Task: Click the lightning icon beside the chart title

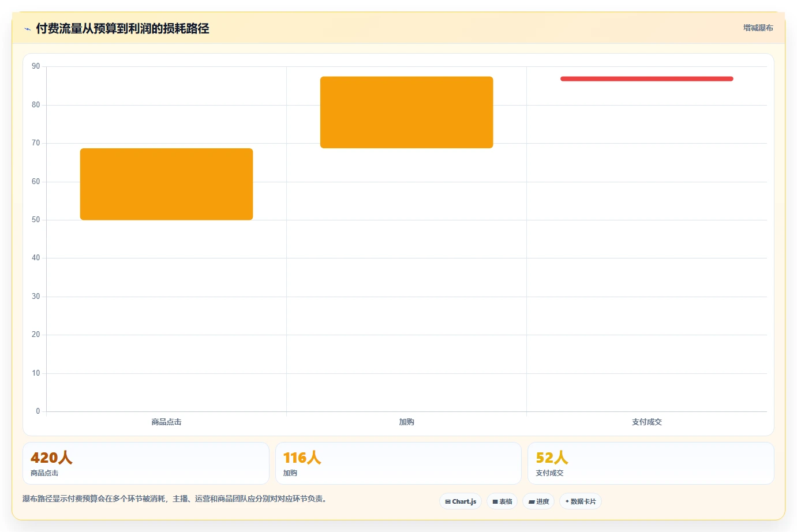Action: [x=27, y=29]
